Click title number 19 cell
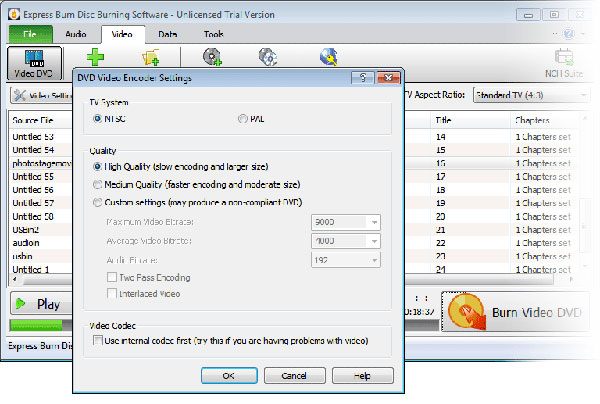Image resolution: width=600 pixels, height=404 pixels. pos(440,203)
